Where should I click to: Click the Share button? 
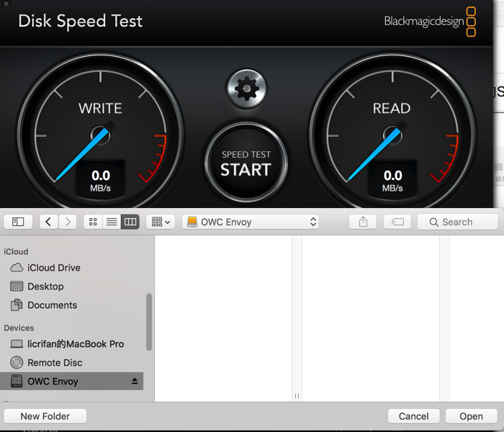pyautogui.click(x=363, y=222)
